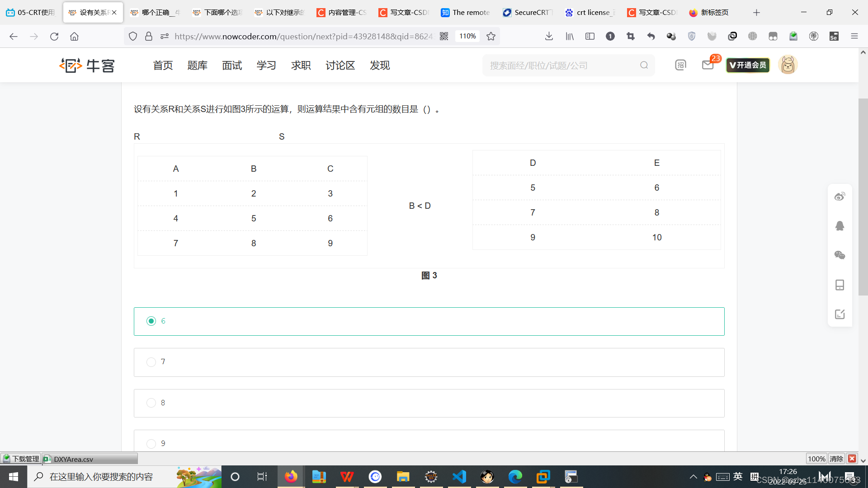Select radio button for answer option 7

pos(151,361)
